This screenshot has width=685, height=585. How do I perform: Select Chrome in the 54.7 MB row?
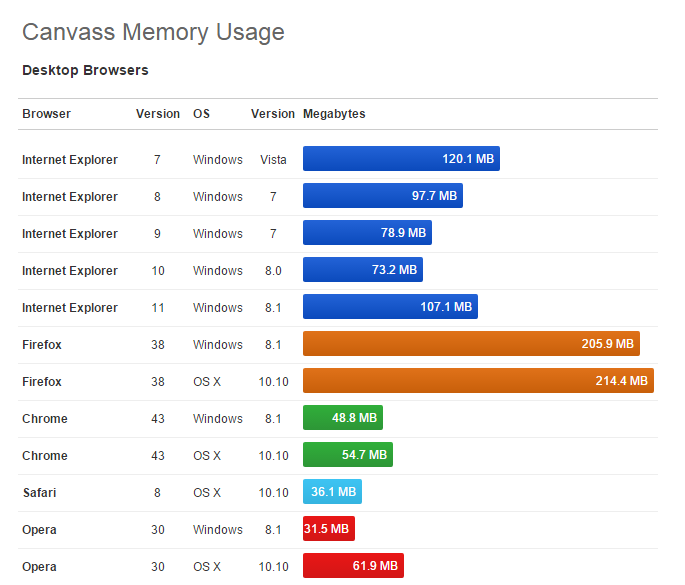45,456
